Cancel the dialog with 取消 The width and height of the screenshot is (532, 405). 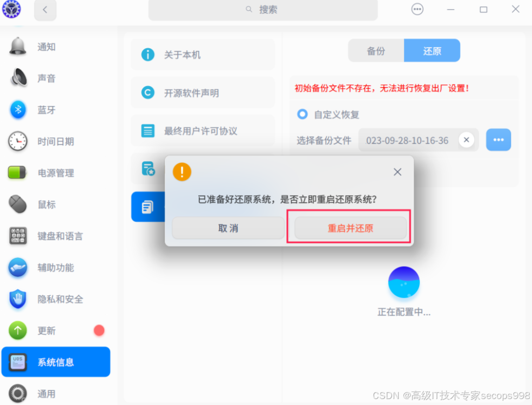click(x=228, y=228)
